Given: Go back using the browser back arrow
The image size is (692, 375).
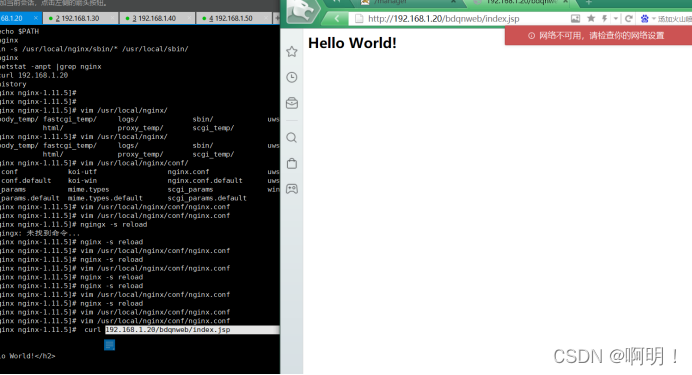Looking at the screenshot, I should [337, 19].
